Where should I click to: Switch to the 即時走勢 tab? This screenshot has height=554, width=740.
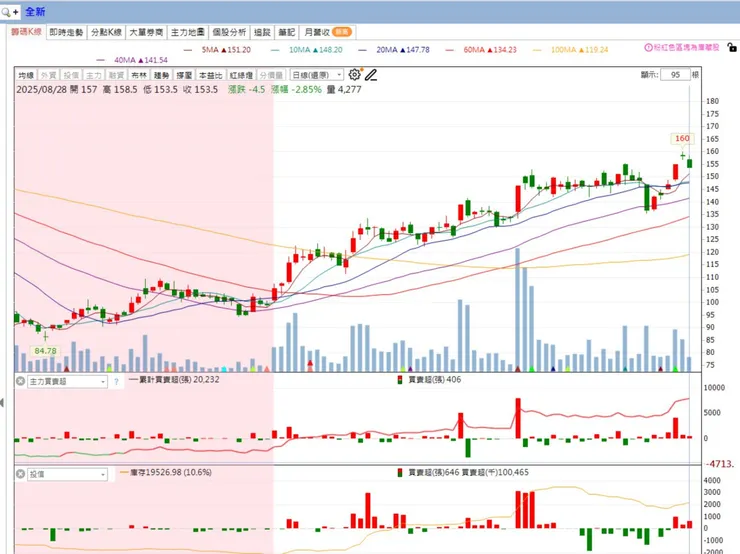pos(66,32)
